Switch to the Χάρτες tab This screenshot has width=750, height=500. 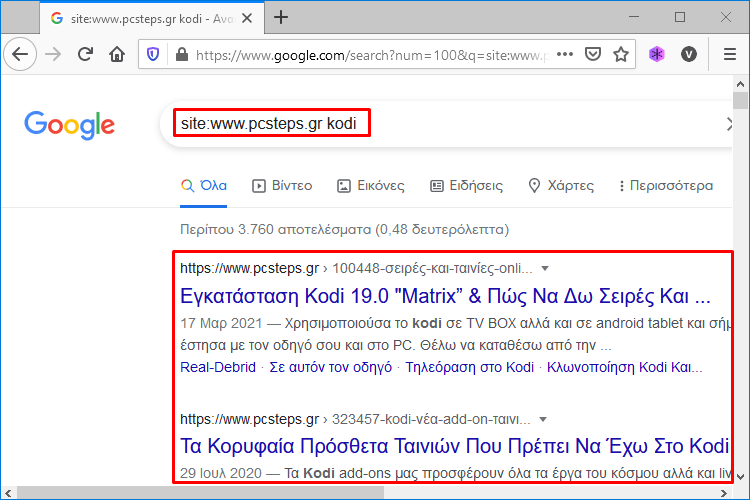click(561, 186)
